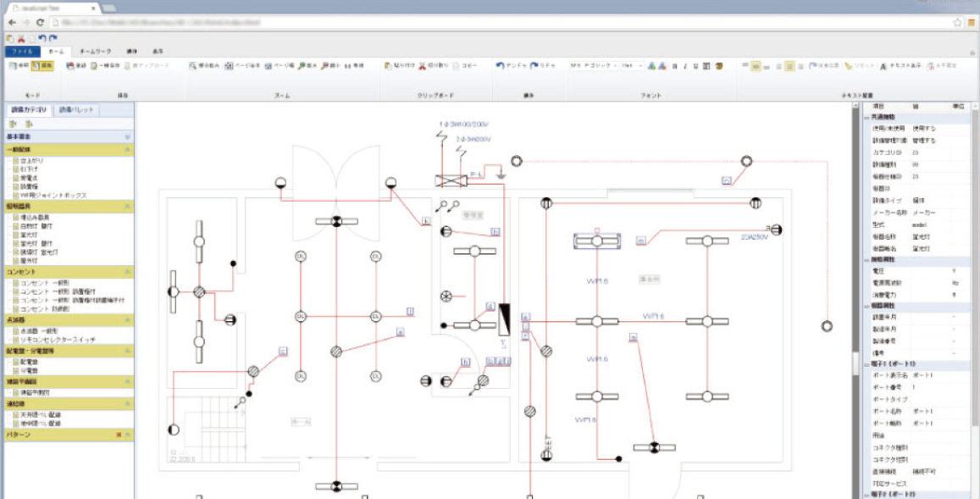
Task: Click the Save (登録) icon in ribbon
Action: point(71,65)
